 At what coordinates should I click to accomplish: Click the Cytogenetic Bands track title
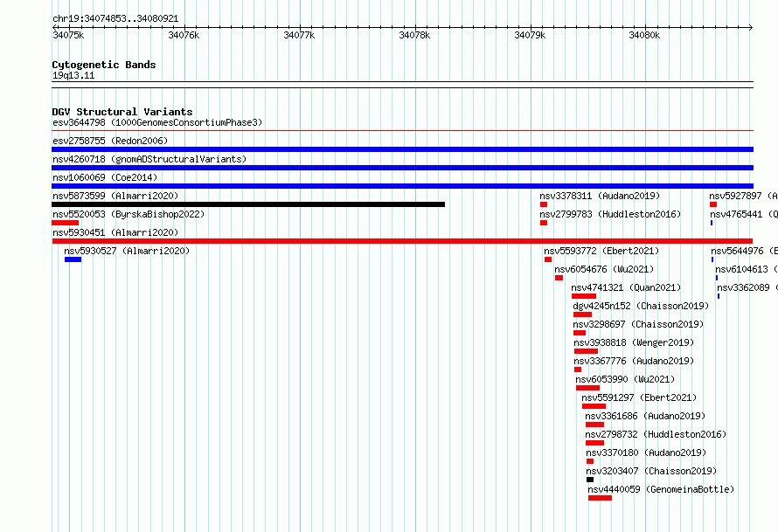pyautogui.click(x=104, y=65)
